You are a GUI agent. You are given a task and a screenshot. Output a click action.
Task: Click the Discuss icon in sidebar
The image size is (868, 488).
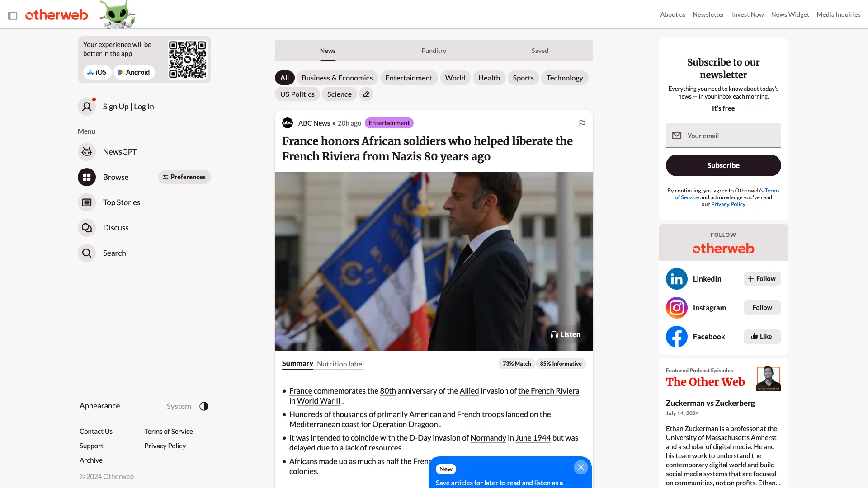click(86, 227)
